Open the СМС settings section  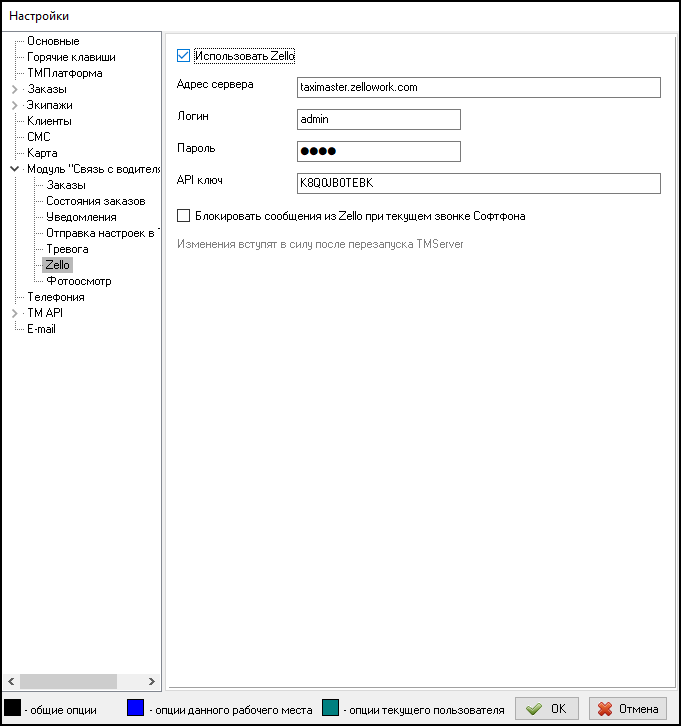click(x=38, y=137)
